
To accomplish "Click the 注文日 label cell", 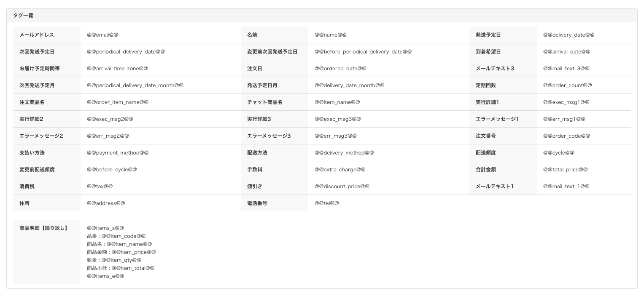I will click(275, 69).
